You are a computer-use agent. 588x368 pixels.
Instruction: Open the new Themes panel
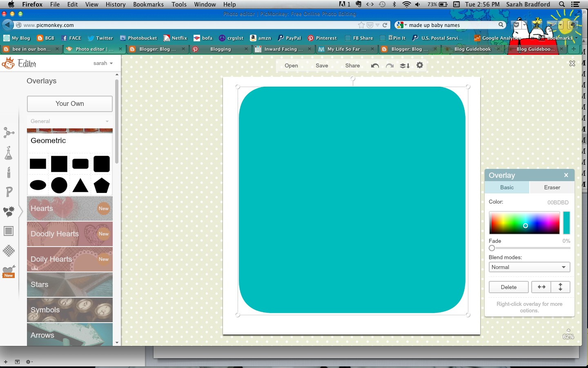coord(9,270)
